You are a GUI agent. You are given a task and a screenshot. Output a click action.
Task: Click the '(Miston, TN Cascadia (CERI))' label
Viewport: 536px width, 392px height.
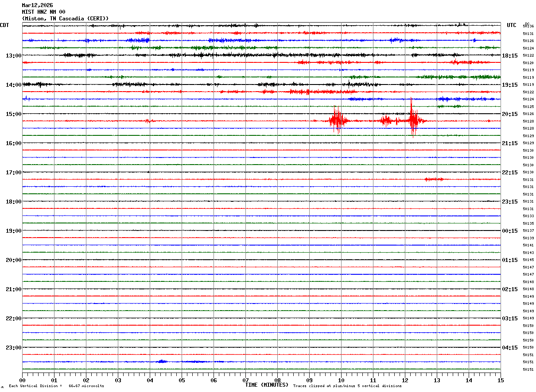[65, 19]
